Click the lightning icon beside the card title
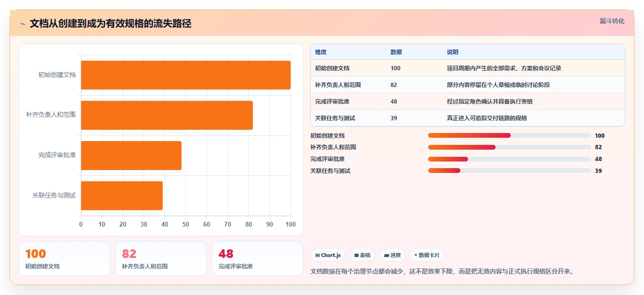Viewport: 644px width, 295px height. click(x=22, y=24)
